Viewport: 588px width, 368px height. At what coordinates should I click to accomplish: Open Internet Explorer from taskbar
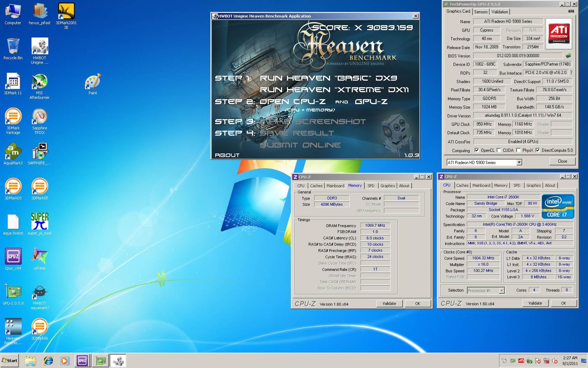tap(48, 361)
